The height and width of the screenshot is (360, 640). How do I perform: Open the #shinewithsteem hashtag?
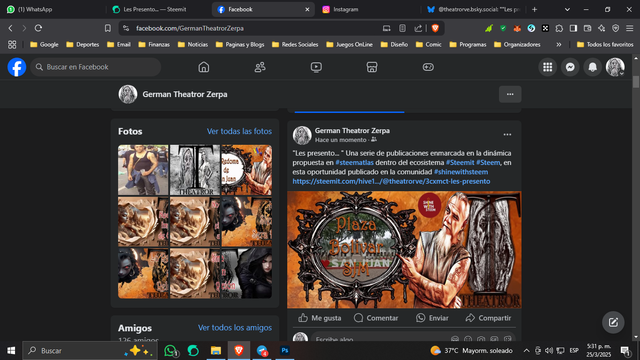(461, 172)
